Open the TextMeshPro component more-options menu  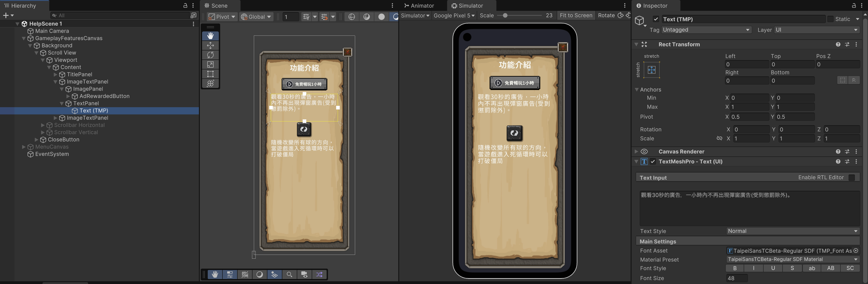pos(856,162)
